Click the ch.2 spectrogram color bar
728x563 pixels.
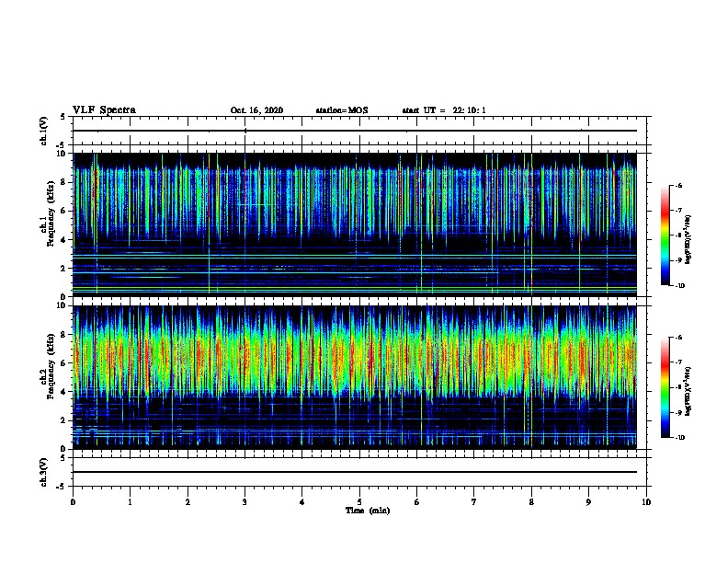[665, 387]
